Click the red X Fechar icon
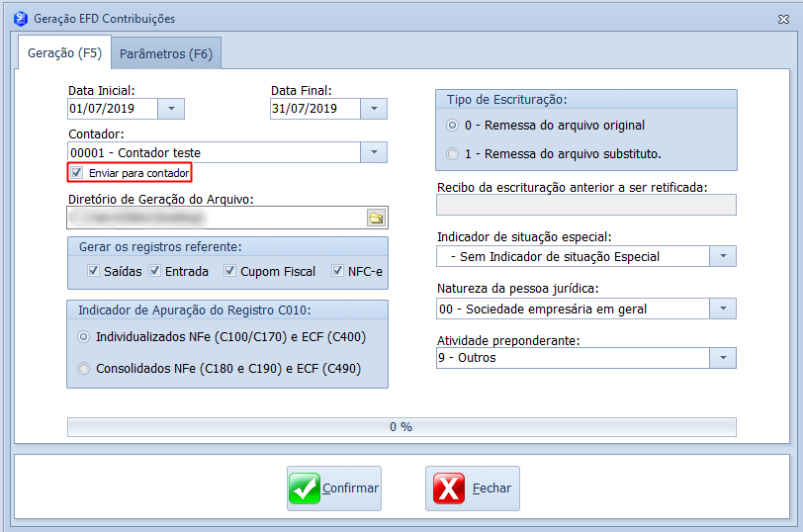 pos(450,488)
